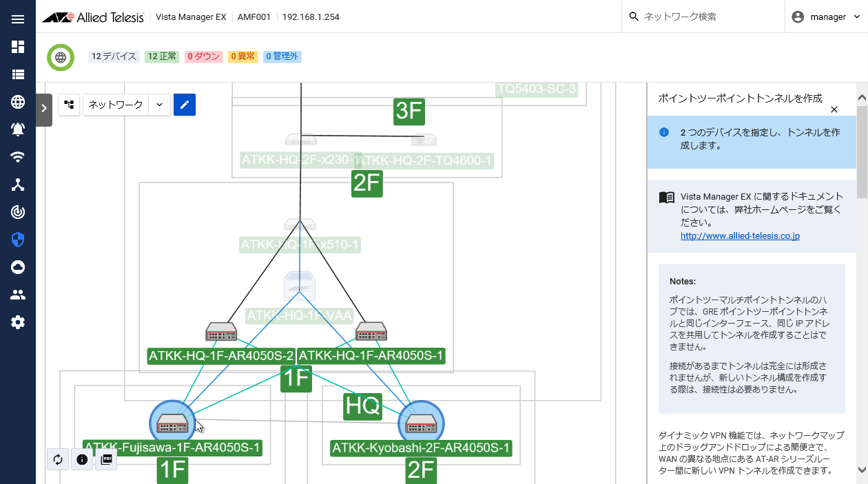Open the hamburger main menu
The height and width of the screenshot is (484, 868).
point(18,19)
